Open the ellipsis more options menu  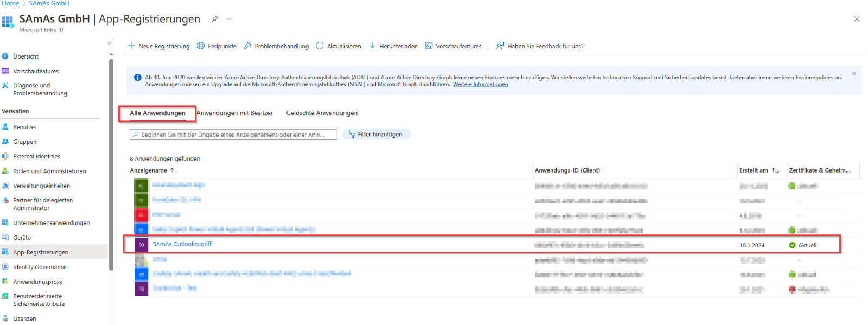[x=230, y=19]
